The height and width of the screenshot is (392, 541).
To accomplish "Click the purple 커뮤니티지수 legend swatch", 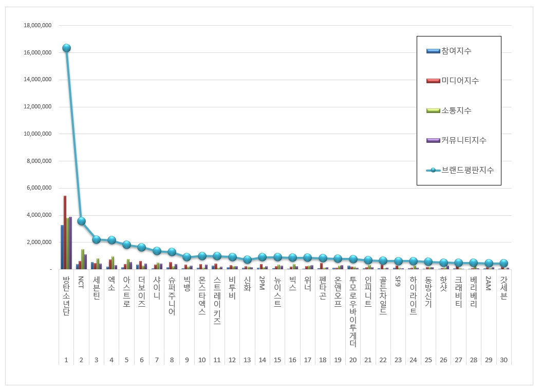I will pyautogui.click(x=433, y=140).
